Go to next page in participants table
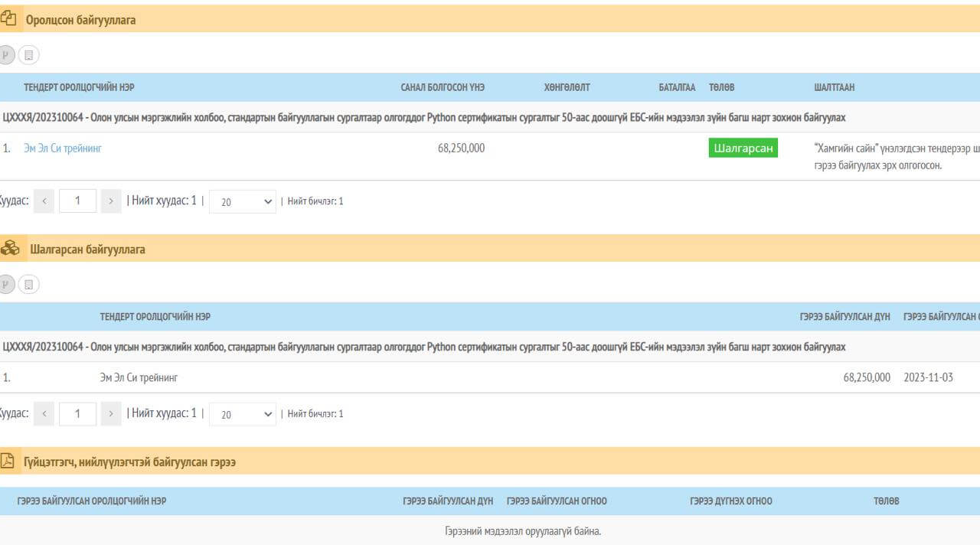The width and height of the screenshot is (980, 545). [x=111, y=201]
